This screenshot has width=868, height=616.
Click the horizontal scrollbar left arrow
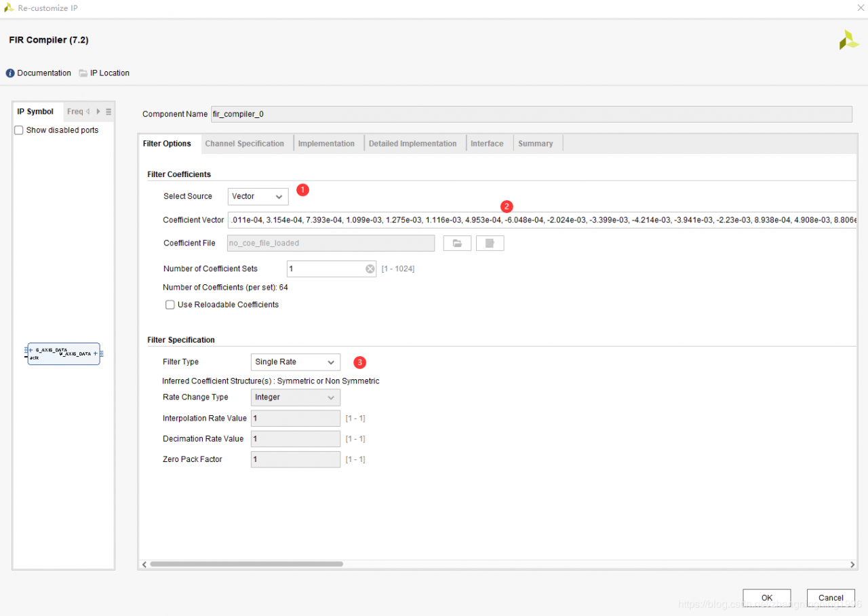144,564
